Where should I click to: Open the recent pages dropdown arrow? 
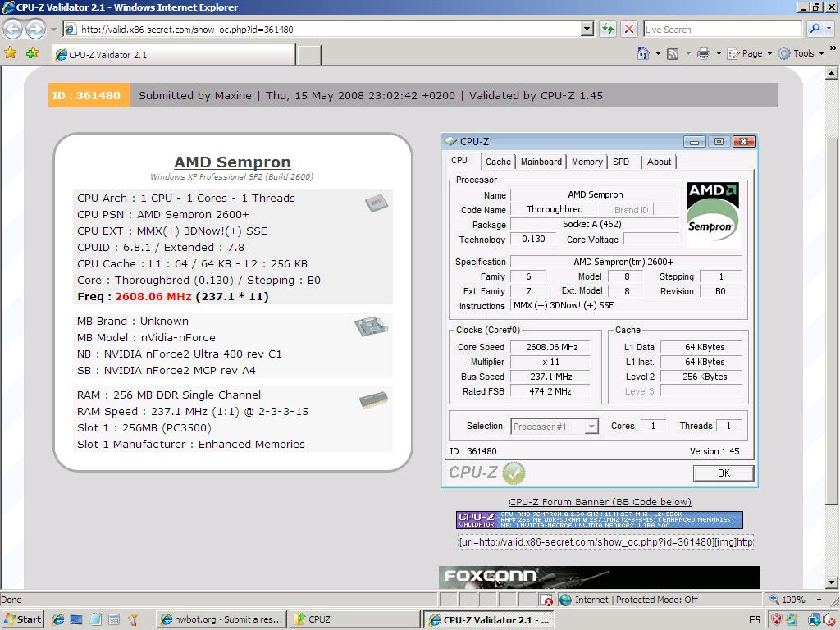click(53, 30)
